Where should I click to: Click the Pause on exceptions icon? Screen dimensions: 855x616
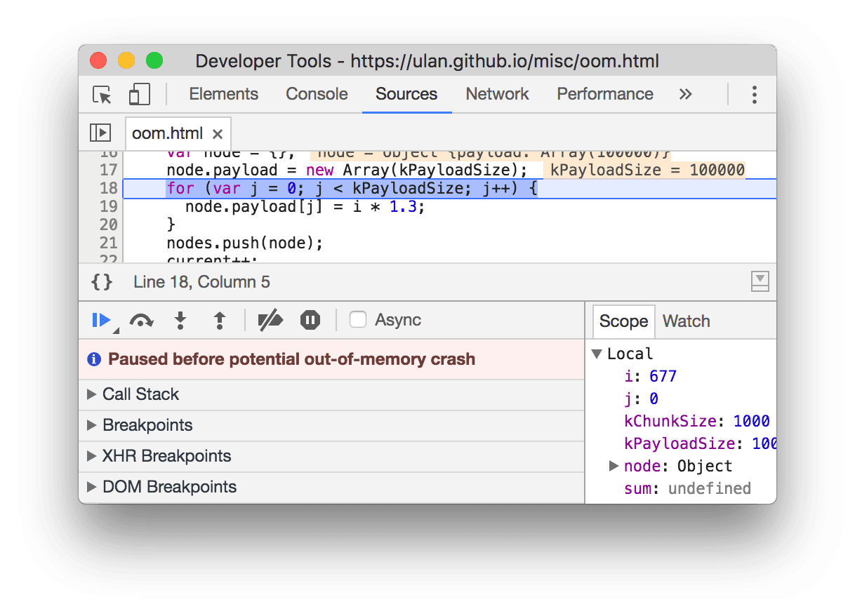[x=309, y=319]
